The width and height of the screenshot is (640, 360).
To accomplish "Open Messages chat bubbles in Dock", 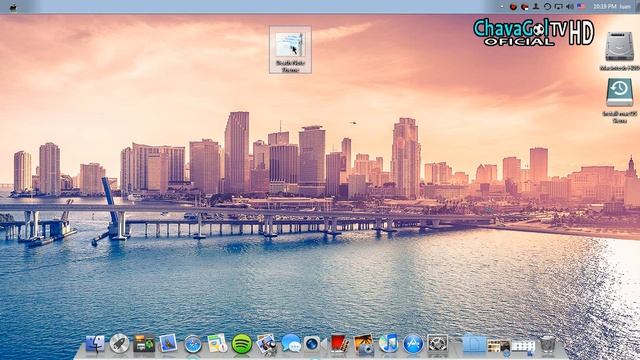I will coord(291,344).
